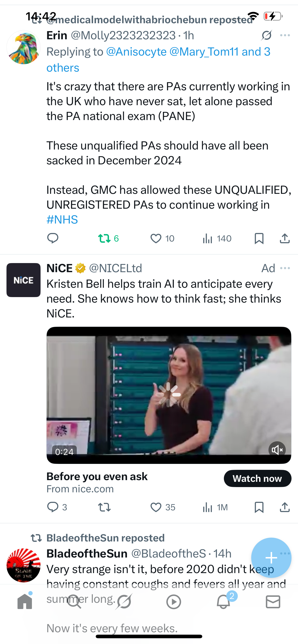Image resolution: width=298 pixels, height=644 pixels.
Task: Reply to Erin's tweet about PAs
Action: pos(53,238)
